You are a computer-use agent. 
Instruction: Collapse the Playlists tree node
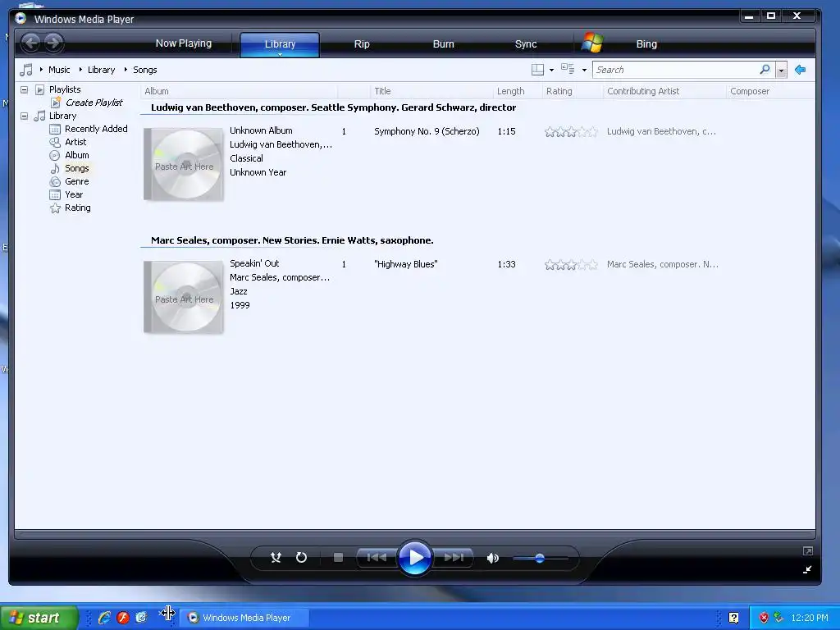tap(24, 89)
